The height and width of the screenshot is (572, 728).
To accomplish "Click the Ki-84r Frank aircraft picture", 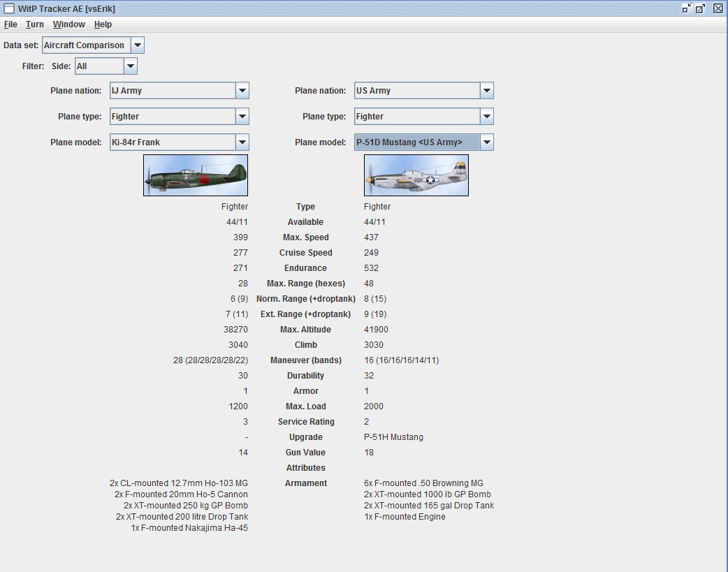I will [196, 175].
